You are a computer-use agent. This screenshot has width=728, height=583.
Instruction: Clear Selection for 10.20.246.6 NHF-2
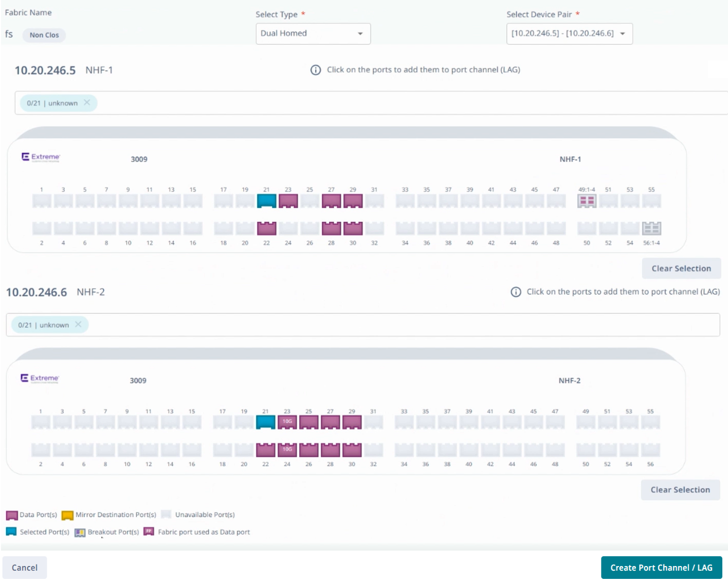(680, 489)
